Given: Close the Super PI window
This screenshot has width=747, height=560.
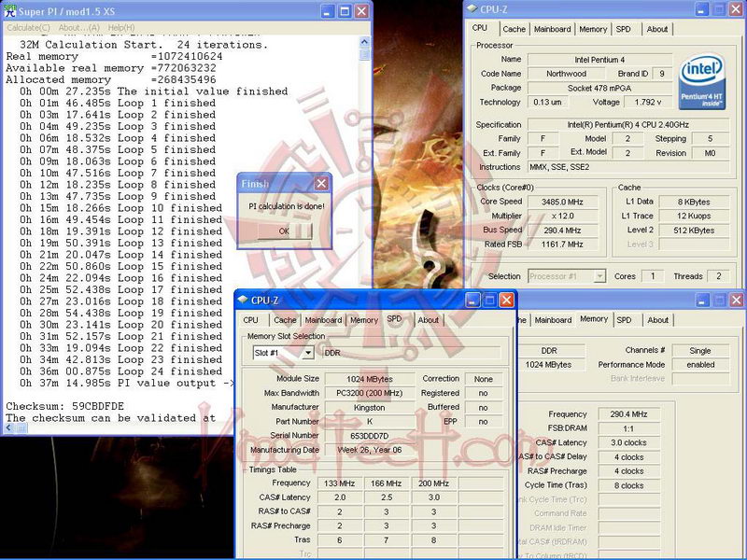Looking at the screenshot, I should click(362, 11).
